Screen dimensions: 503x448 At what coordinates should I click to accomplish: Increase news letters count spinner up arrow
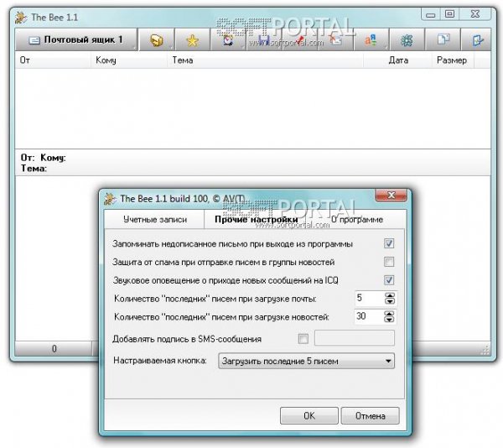[x=389, y=314]
